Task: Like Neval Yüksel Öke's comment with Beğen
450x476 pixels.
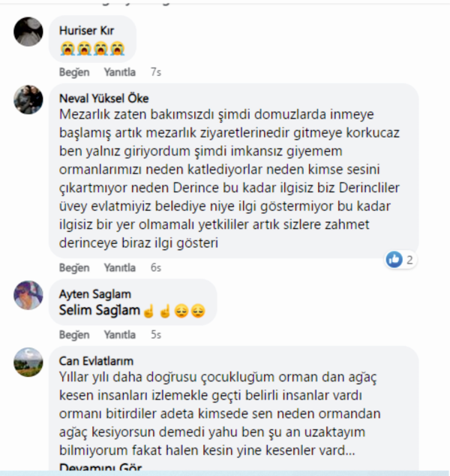Action: 74,268
